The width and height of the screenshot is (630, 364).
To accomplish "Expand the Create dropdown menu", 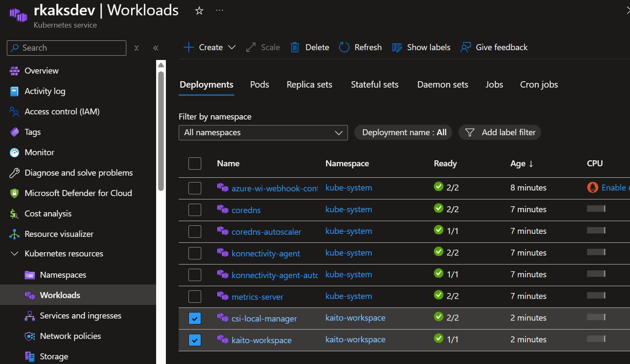I will click(231, 47).
